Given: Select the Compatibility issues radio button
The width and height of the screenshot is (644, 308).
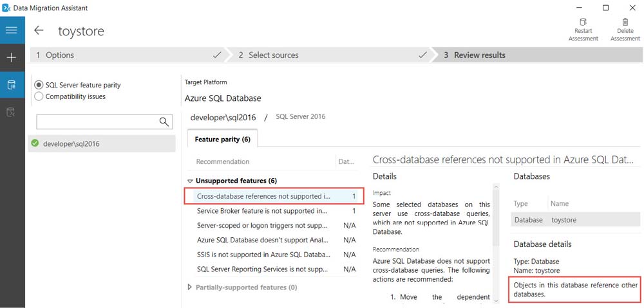Looking at the screenshot, I should (39, 96).
